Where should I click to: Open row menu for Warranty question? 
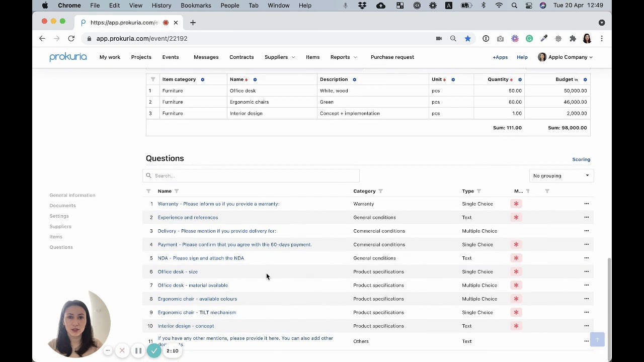587,204
